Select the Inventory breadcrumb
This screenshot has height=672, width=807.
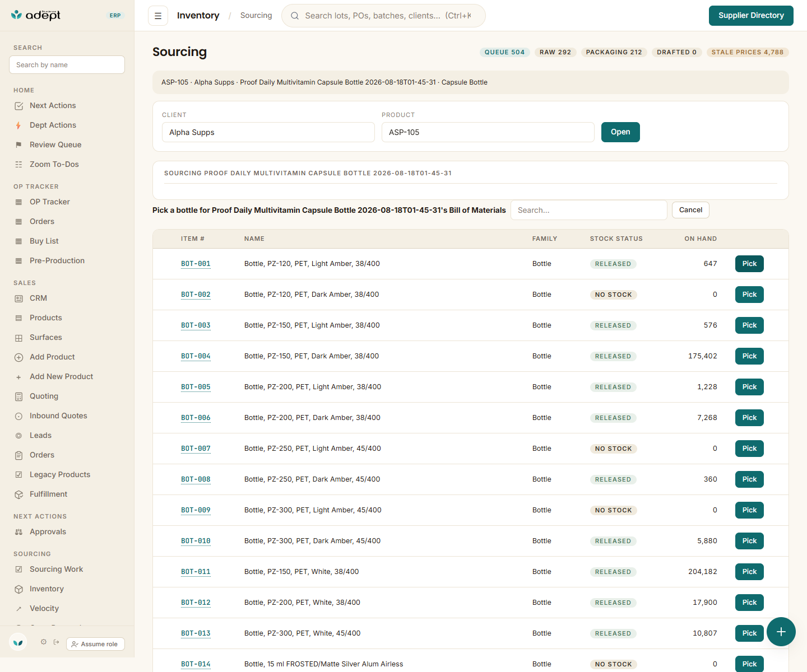(x=198, y=16)
